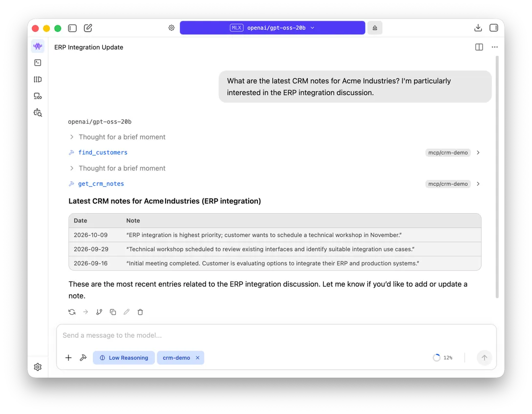532x414 pixels.
Task: Expand the second 'Thought for a brief moment'
Action: point(117,168)
